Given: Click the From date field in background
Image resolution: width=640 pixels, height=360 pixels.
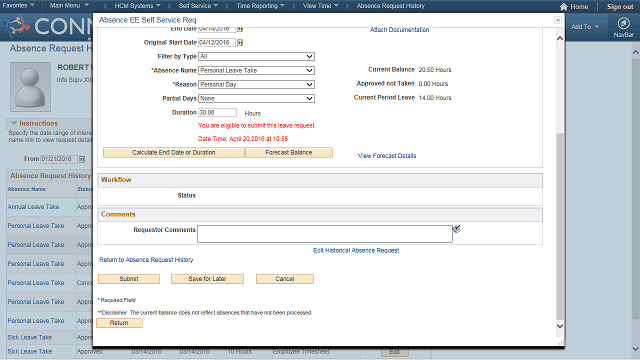Looking at the screenshot, I should 59,159.
